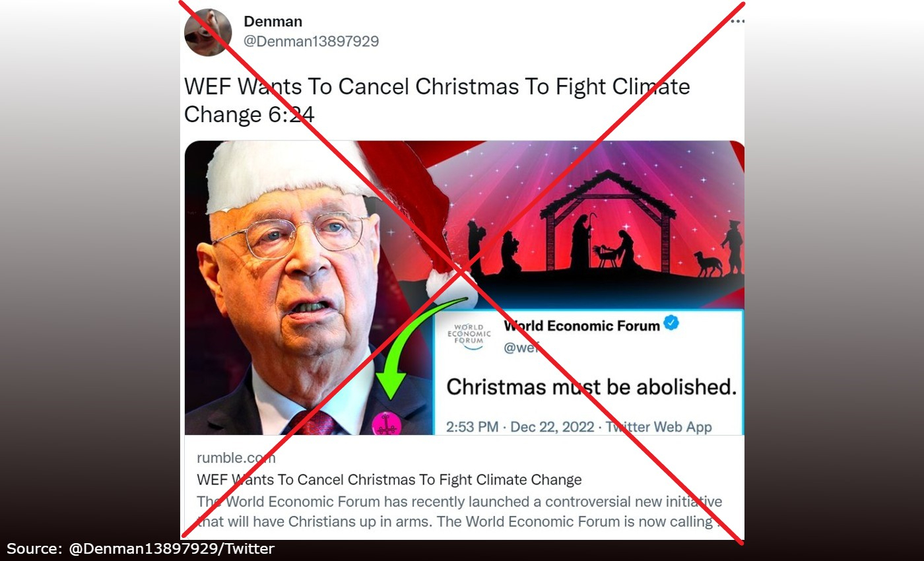Click the blue verified badge beside World Economic Forum

click(x=671, y=324)
